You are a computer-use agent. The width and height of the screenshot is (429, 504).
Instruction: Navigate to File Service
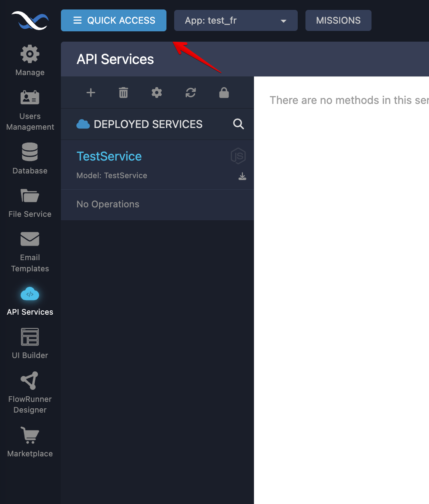30,203
